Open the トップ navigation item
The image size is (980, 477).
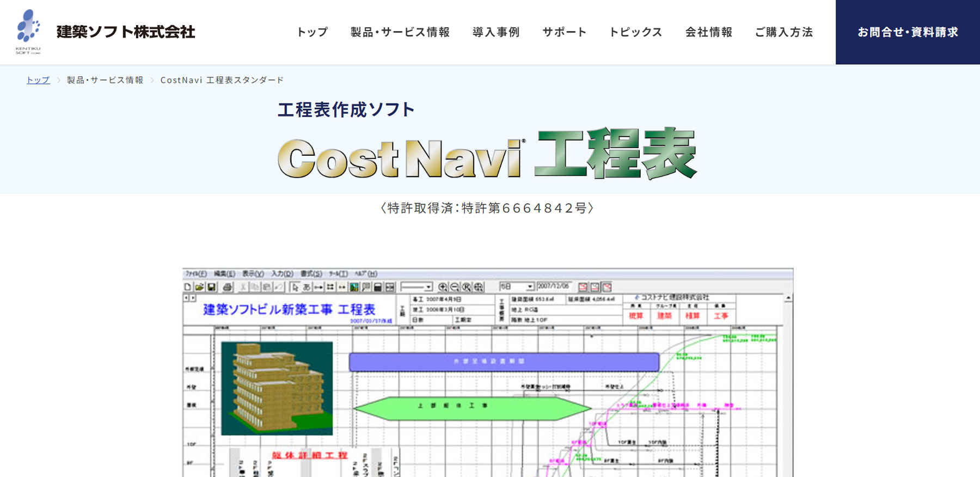click(x=313, y=32)
